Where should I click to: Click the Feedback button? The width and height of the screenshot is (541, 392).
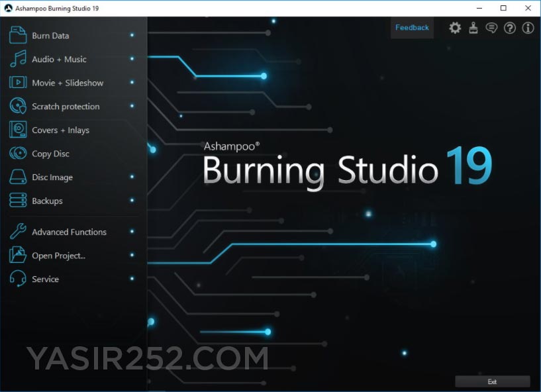click(x=412, y=28)
